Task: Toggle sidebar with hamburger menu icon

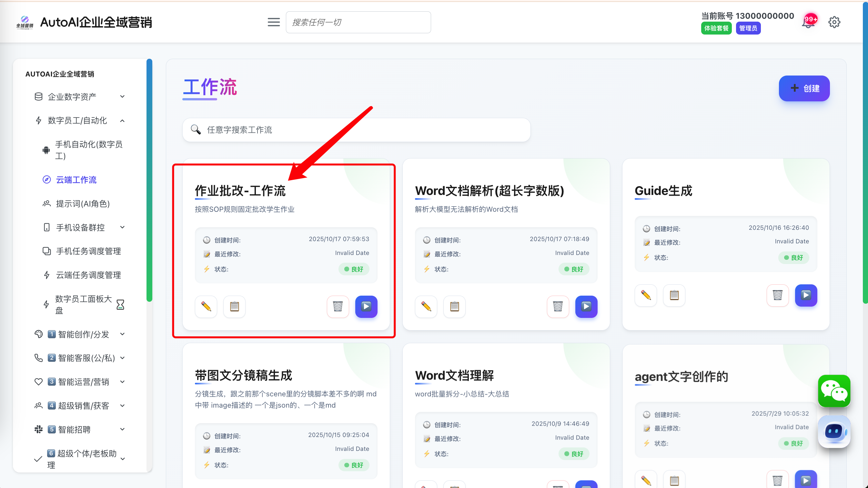Action: pyautogui.click(x=274, y=22)
